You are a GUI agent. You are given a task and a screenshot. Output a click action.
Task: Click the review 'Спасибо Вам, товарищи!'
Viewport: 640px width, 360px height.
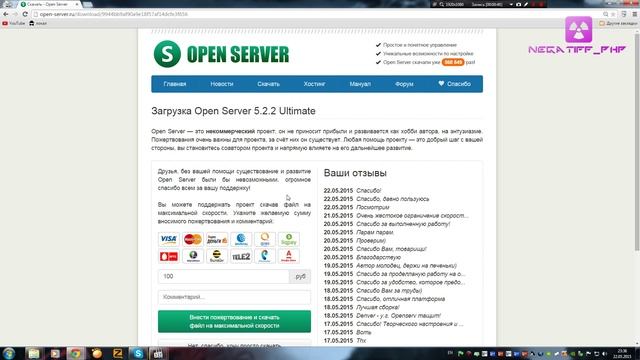[391, 249]
